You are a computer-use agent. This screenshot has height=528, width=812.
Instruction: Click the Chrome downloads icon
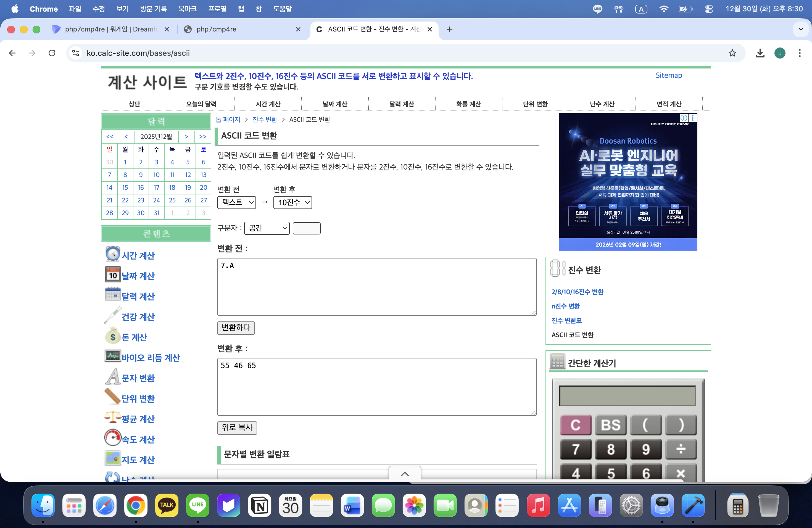(760, 53)
